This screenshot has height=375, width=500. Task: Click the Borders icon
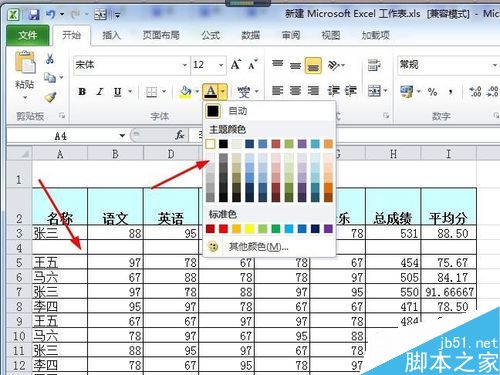pos(152,92)
